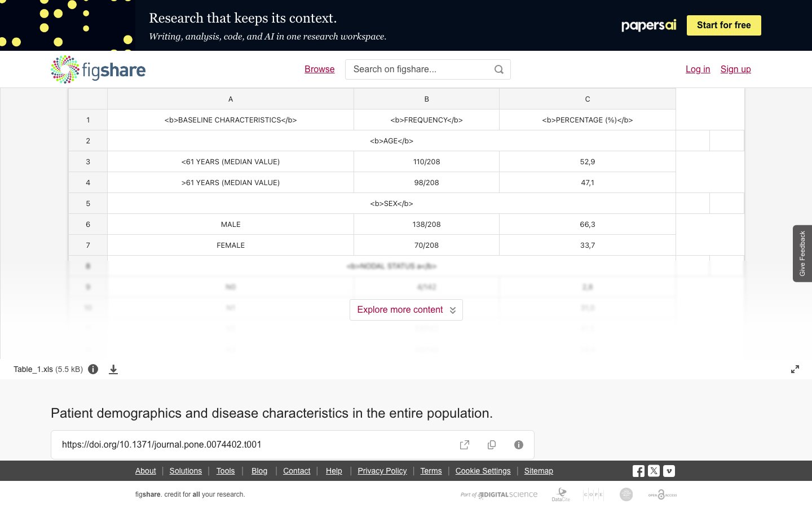Open the Contact page link
812x508 pixels.
tap(297, 471)
